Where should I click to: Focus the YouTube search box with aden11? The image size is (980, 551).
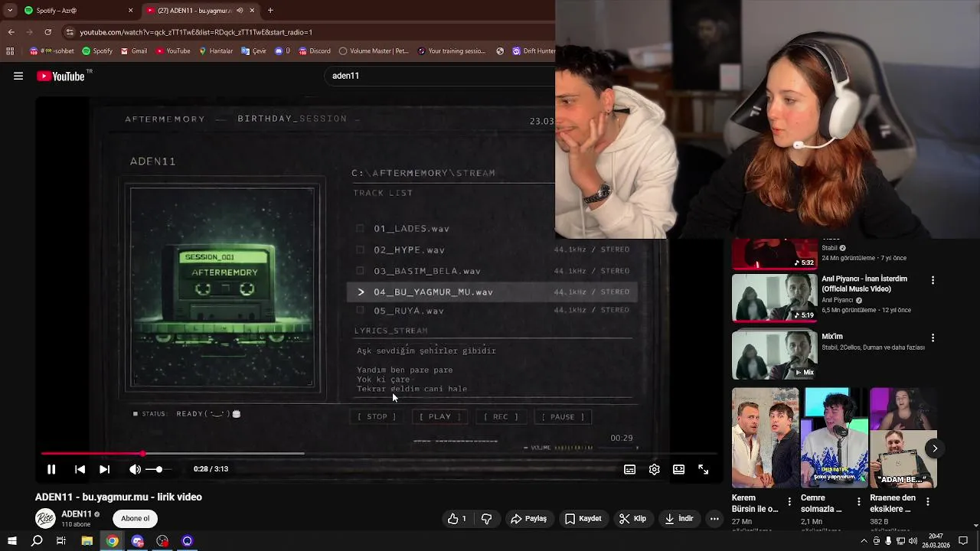[x=440, y=76]
